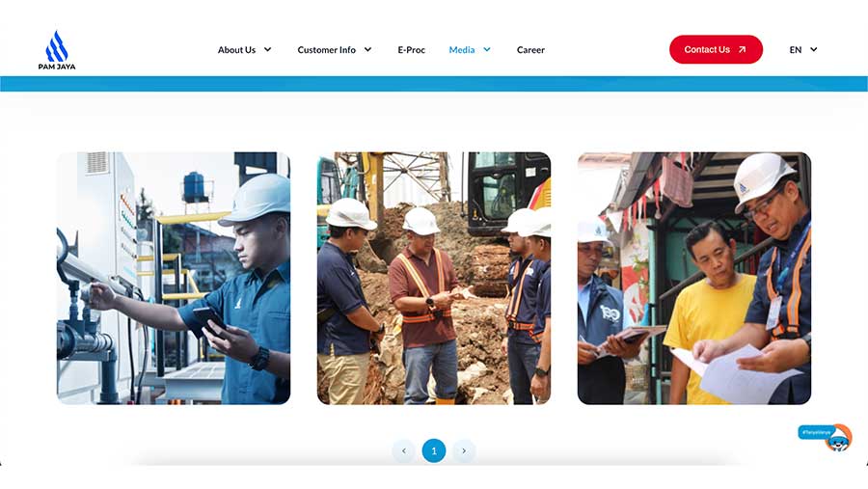Viewport: 868px width, 489px height.
Task: Open the chatbot mascot icon
Action: [x=837, y=438]
